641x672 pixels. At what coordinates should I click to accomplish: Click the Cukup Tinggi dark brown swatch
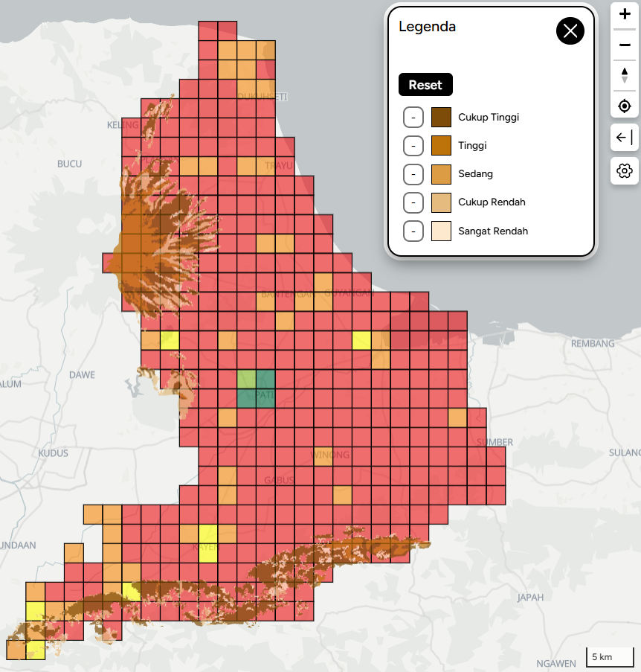click(441, 118)
